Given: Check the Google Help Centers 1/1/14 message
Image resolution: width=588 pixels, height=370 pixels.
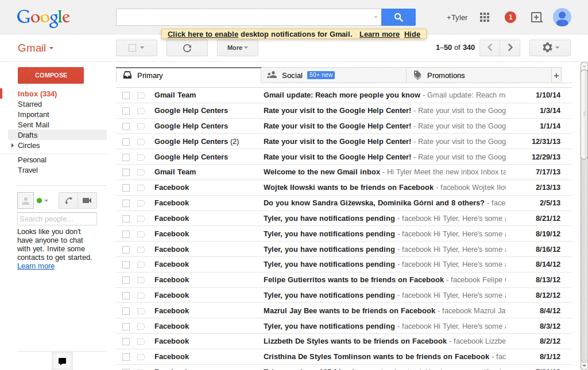Looking at the screenshot, I should pyautogui.click(x=126, y=127).
